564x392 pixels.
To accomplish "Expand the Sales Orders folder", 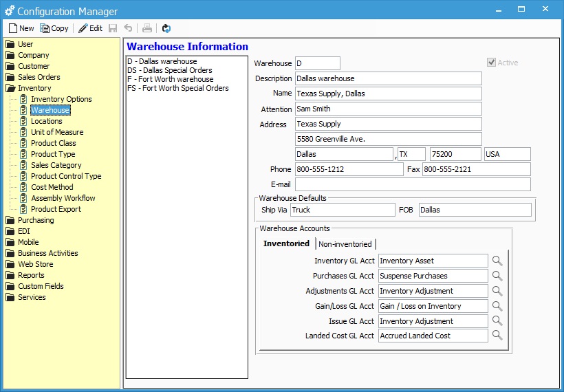I will (10, 77).
